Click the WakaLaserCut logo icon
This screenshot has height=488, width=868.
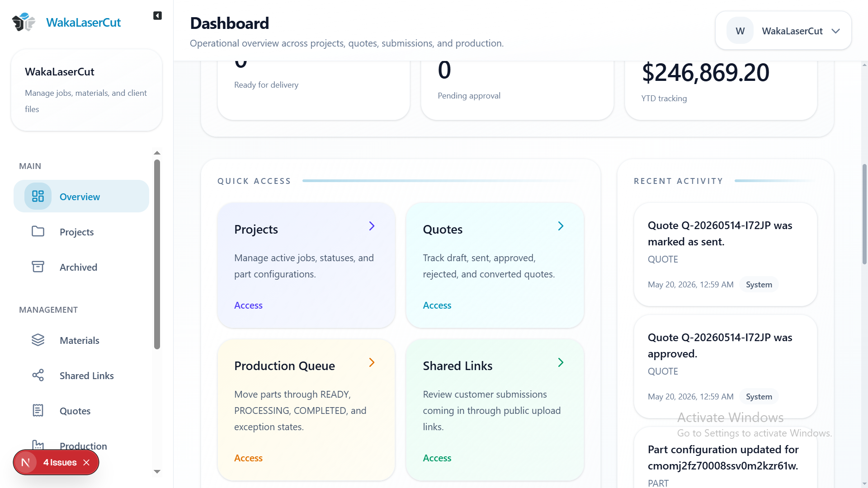pyautogui.click(x=24, y=22)
